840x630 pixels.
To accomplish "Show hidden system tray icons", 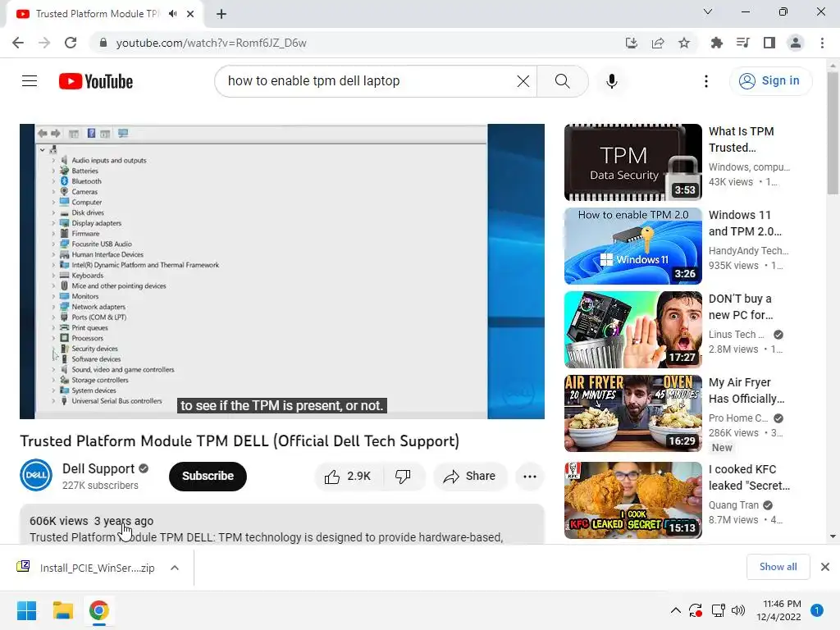I will [676, 610].
